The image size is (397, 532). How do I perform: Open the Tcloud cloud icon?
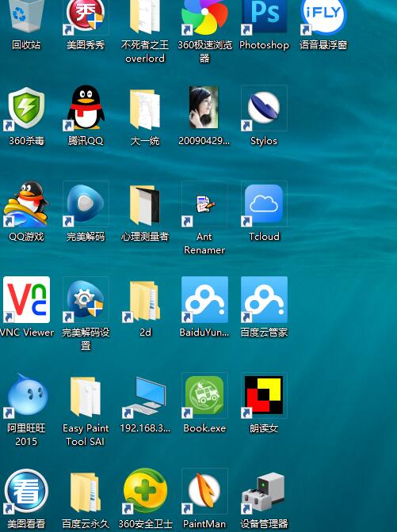(264, 204)
